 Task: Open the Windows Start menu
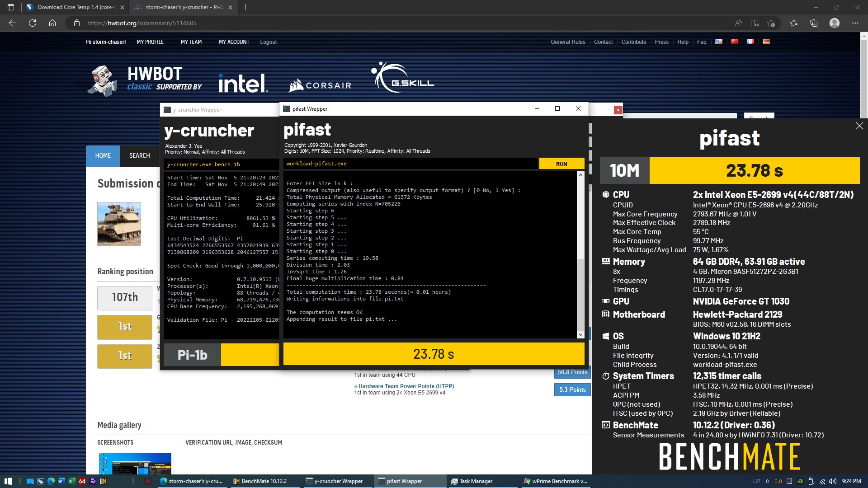(8, 481)
